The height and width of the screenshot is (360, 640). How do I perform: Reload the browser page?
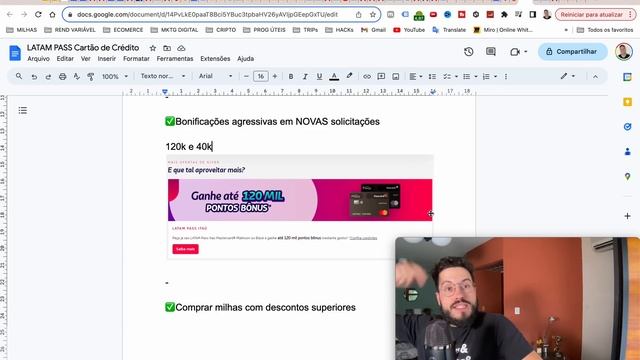(38, 15)
